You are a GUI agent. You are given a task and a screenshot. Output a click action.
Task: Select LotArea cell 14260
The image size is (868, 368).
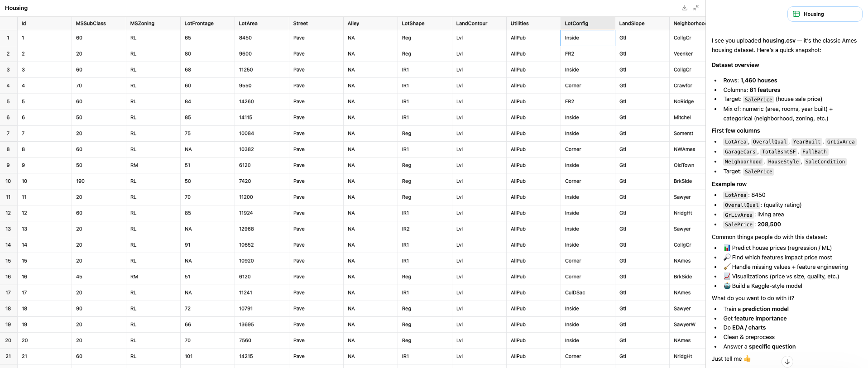pos(262,101)
